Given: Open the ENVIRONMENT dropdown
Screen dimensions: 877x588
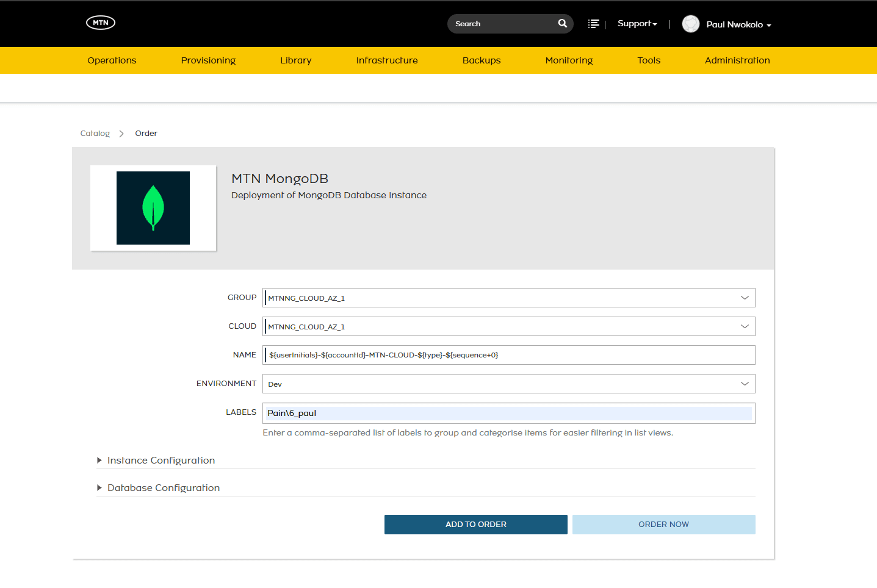Looking at the screenshot, I should point(509,384).
